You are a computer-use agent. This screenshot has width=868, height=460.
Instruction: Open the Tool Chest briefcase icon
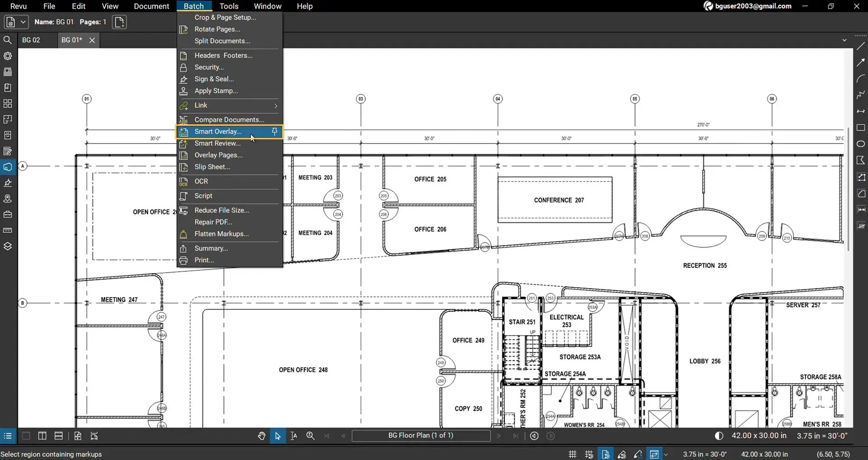[8, 214]
